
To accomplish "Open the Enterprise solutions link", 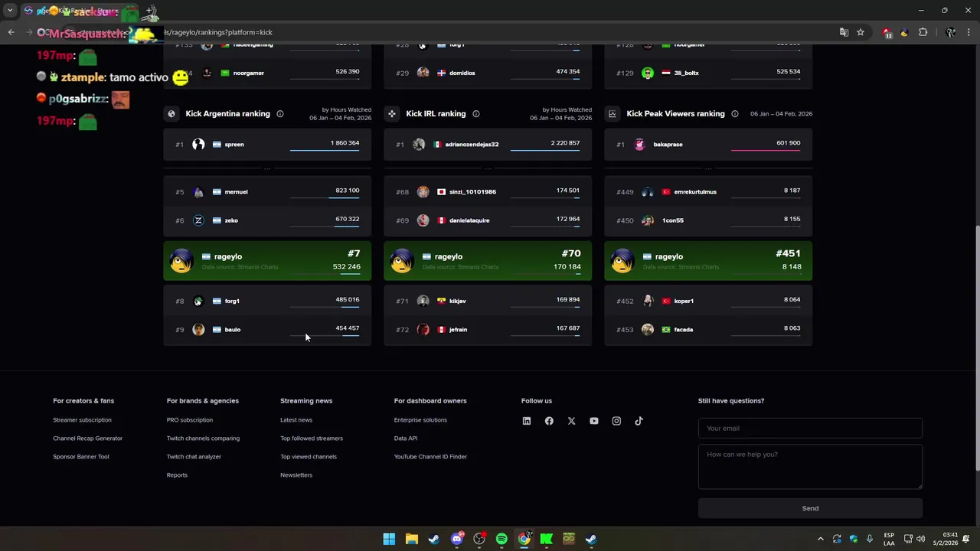I will point(420,420).
